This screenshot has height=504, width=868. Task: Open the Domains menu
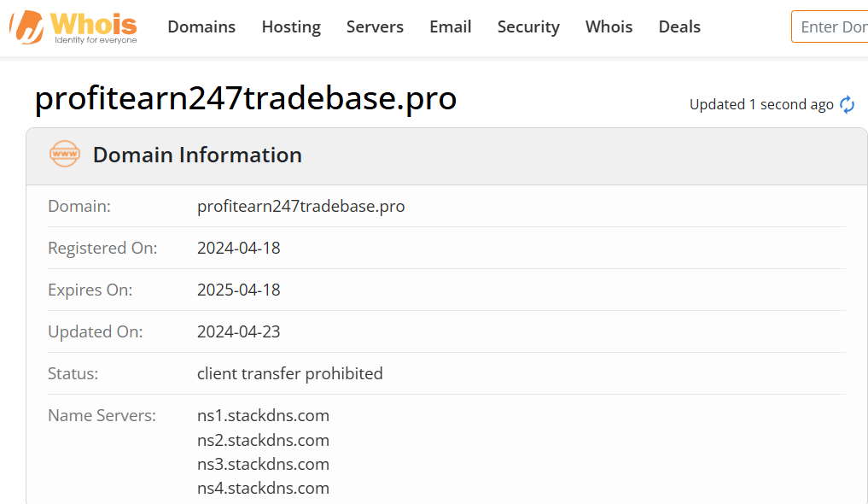201,26
